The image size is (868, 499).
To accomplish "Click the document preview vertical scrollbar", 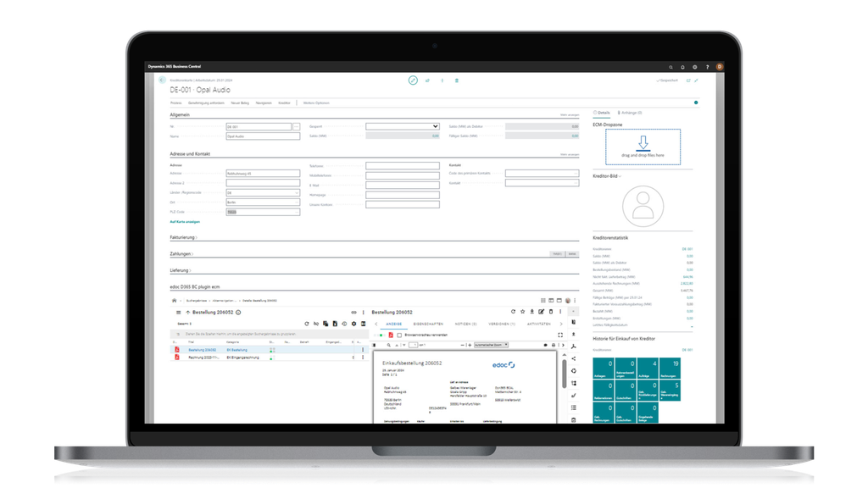I will tap(564, 374).
